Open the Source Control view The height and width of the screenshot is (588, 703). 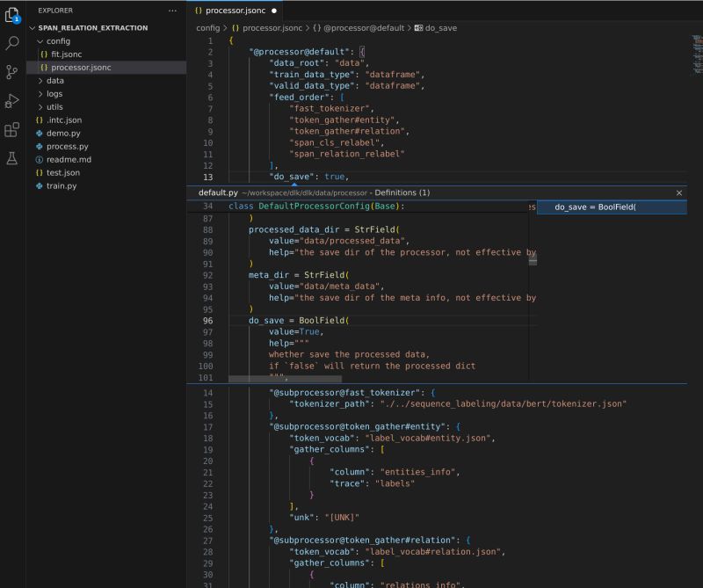tap(11, 72)
